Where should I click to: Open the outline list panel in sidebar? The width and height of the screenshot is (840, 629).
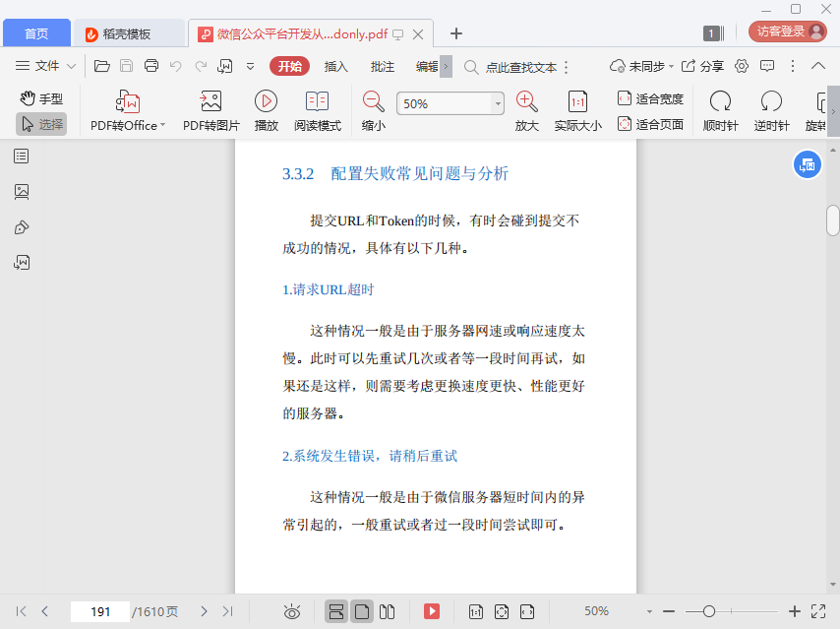pyautogui.click(x=22, y=156)
